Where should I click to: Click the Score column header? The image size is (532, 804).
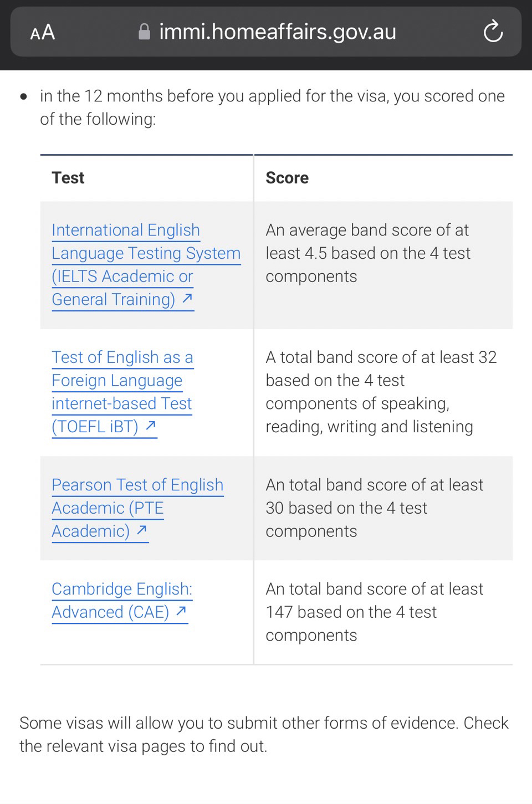coord(287,178)
